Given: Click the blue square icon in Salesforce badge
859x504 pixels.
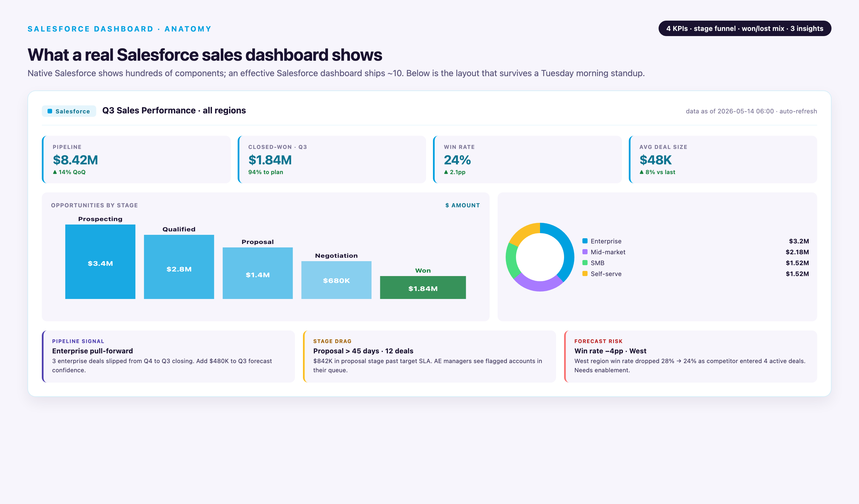Looking at the screenshot, I should pos(50,111).
